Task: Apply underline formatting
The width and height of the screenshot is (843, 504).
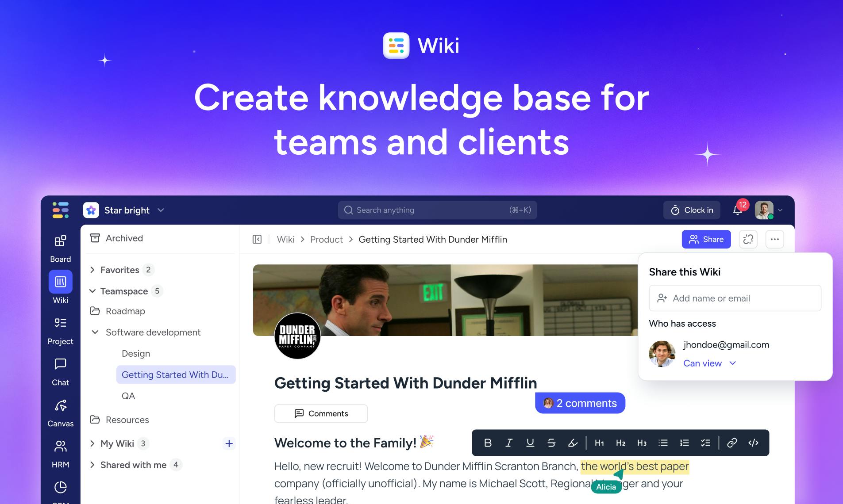Action: 530,443
